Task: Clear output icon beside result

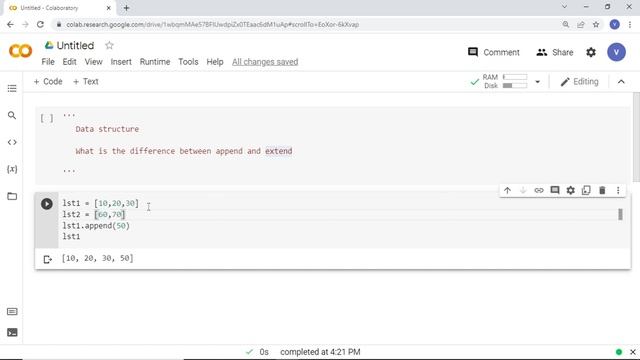Action: 47,259
